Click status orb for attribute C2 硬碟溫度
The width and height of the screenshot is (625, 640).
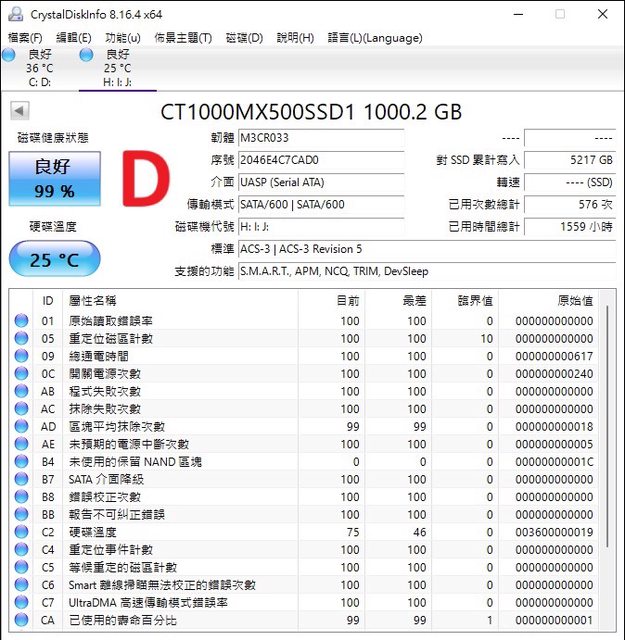(x=21, y=532)
